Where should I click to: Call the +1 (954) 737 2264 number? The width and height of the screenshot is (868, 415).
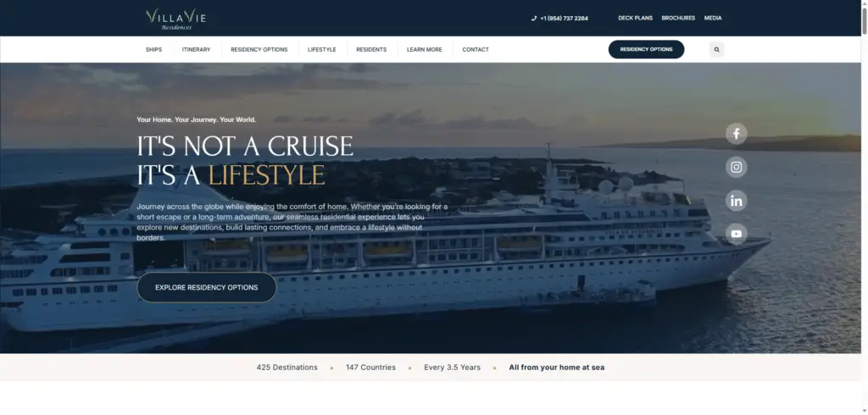click(x=564, y=19)
